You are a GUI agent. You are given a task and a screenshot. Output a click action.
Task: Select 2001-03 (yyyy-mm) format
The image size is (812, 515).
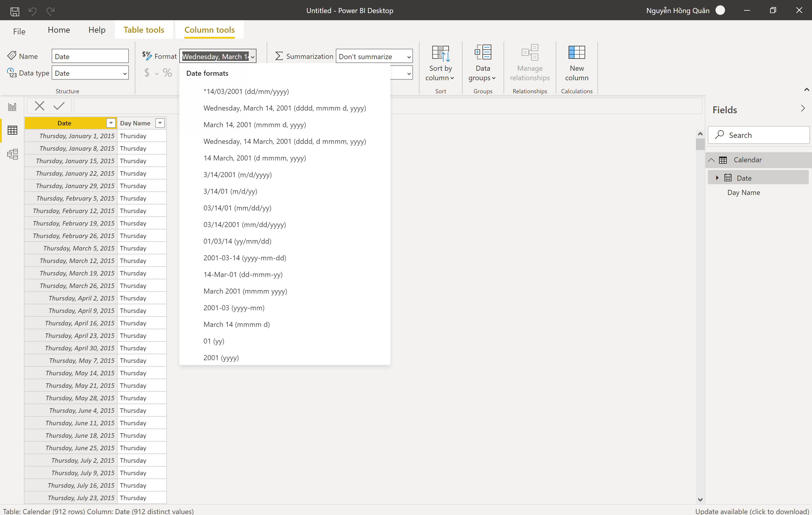point(285,308)
